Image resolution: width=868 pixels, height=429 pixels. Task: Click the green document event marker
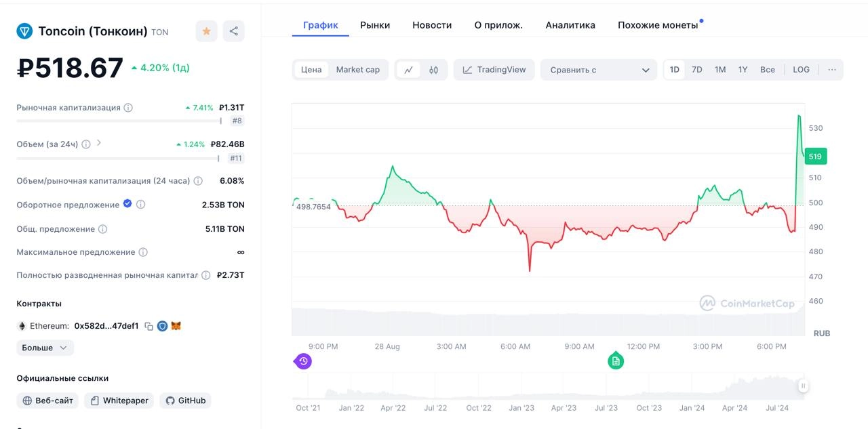[616, 361]
